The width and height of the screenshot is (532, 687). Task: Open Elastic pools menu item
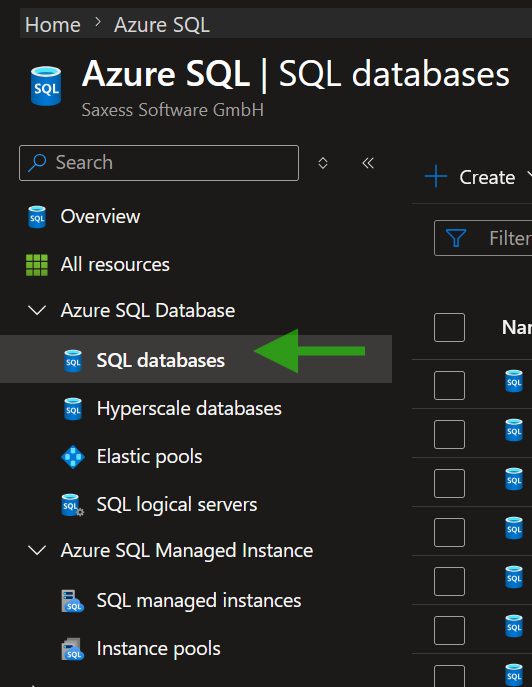click(x=149, y=457)
